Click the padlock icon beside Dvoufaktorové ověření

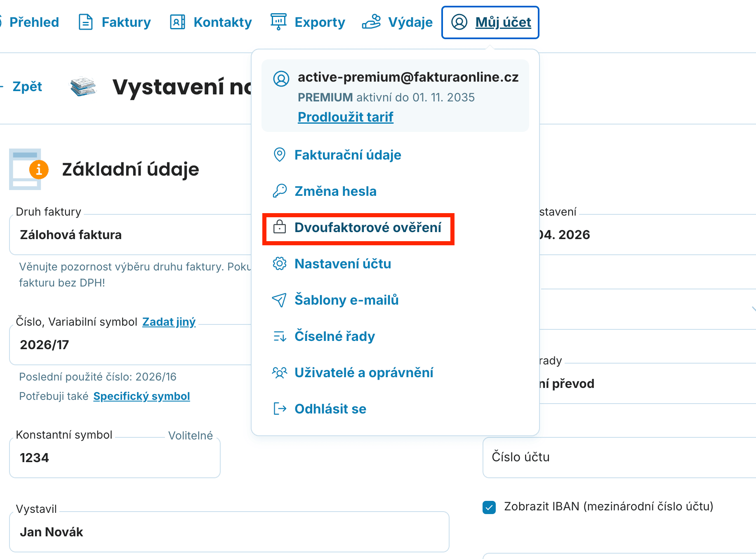coord(280,227)
